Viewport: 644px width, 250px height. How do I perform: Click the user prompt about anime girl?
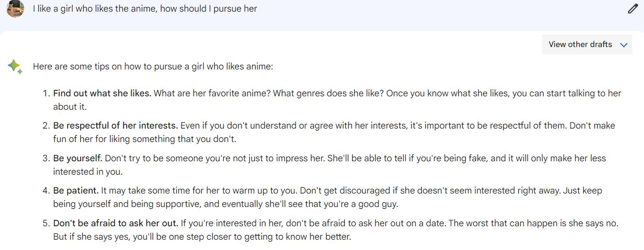pyautogui.click(x=145, y=9)
